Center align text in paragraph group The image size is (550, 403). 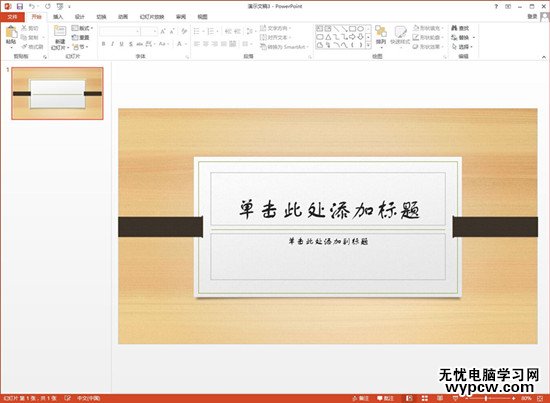(x=206, y=44)
